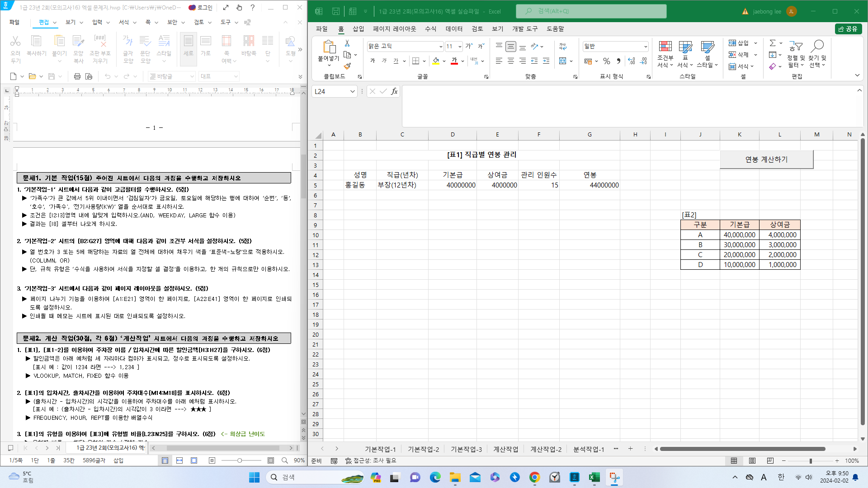The height and width of the screenshot is (488, 868).
Task: Toggle center horizontal alignment in Excel
Action: coord(511,61)
